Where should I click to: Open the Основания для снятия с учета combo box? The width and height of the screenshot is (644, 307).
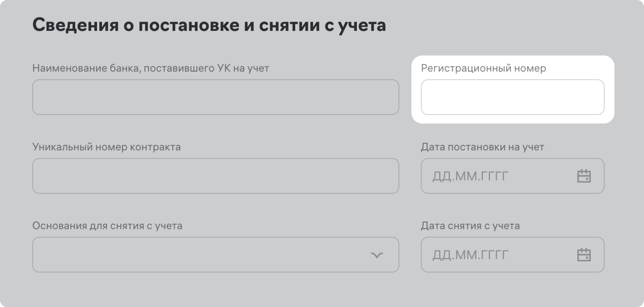point(200,255)
